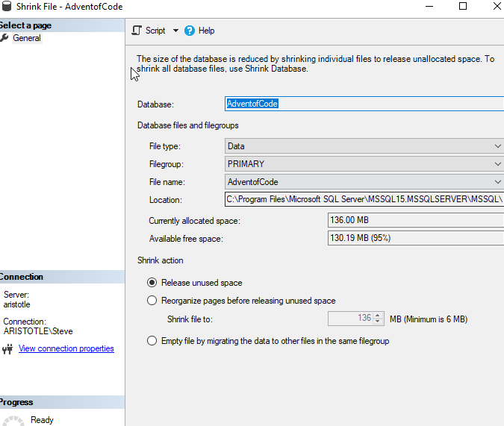This screenshot has height=426, width=504.
Task: Click the Select a page header
Action: click(62, 25)
